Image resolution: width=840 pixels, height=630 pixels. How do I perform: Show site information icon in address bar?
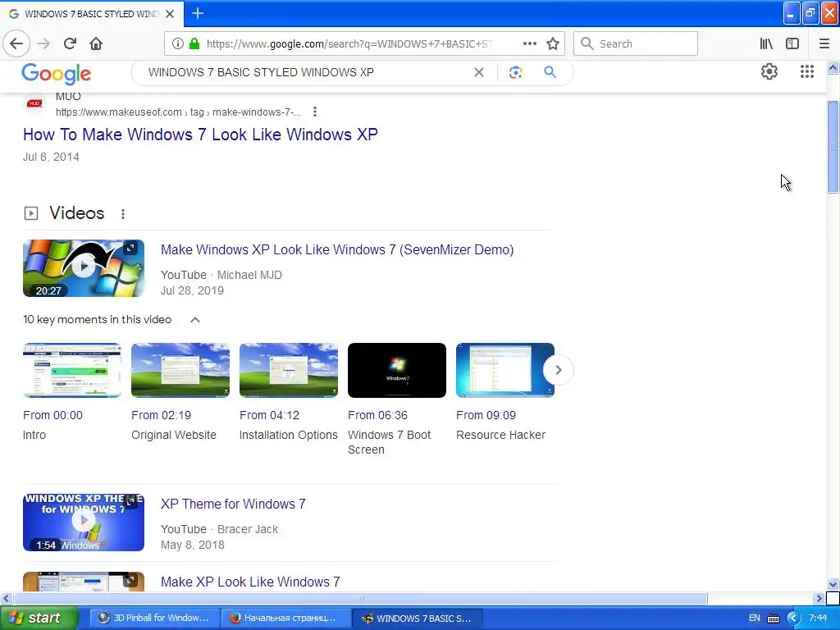[178, 44]
